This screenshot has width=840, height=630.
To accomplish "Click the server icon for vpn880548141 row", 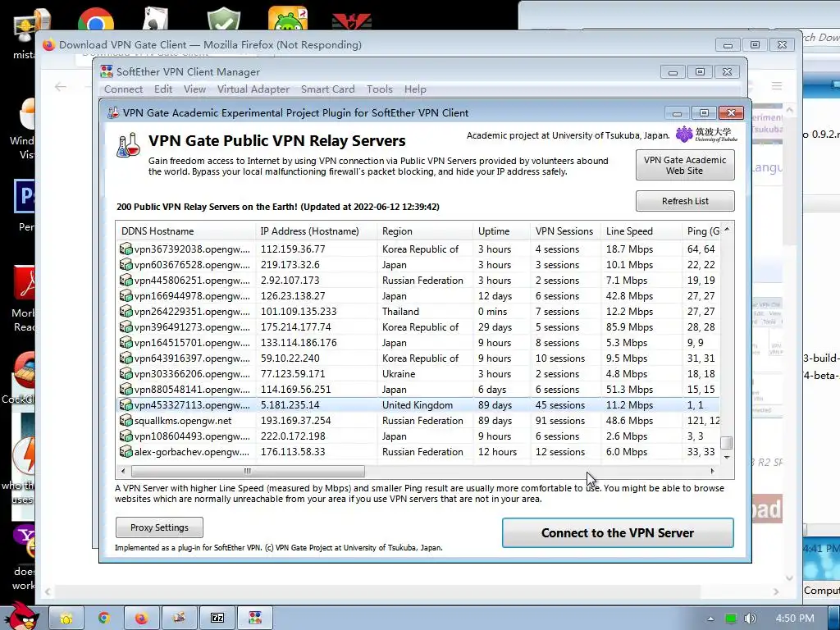I will [x=126, y=390].
